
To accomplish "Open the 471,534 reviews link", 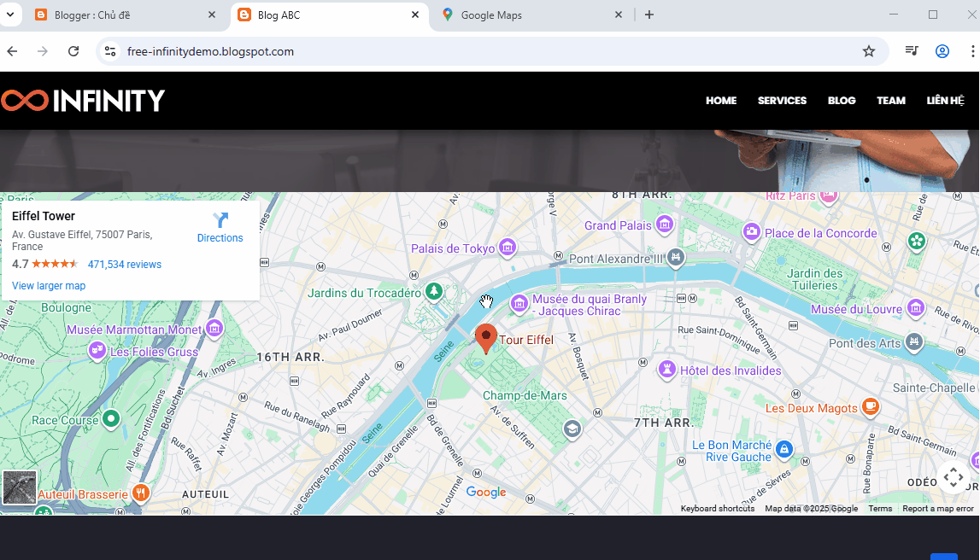I will (x=125, y=265).
